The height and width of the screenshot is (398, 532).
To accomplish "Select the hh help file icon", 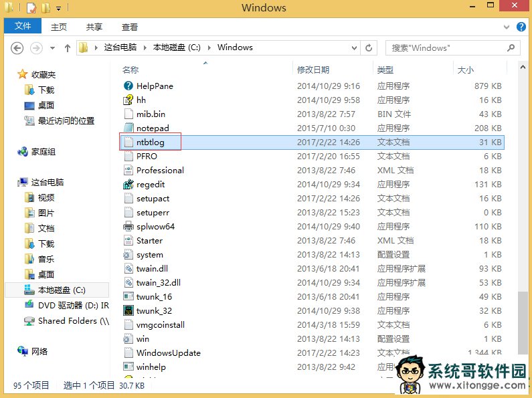I will coord(128,100).
